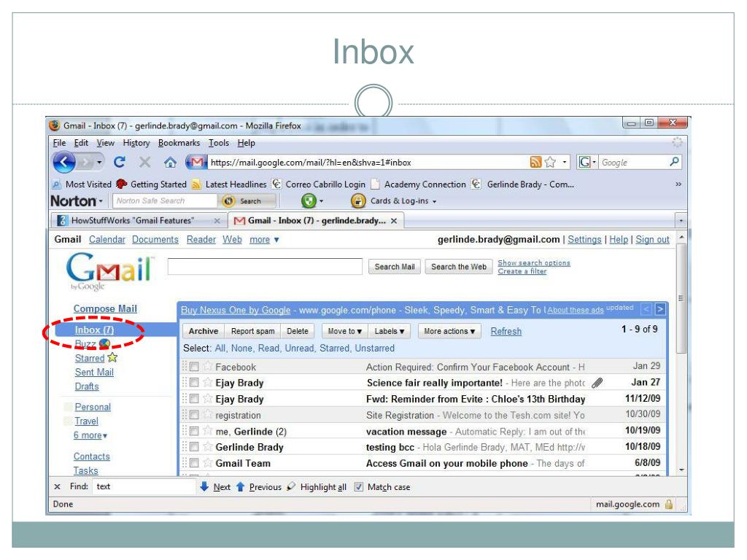Click Report spam button
Viewport: 747px width, 560px height.
coord(253,331)
